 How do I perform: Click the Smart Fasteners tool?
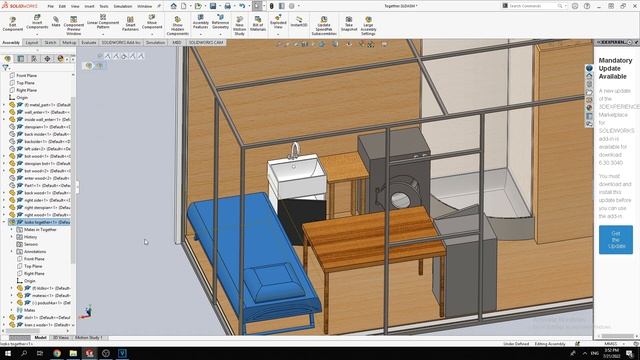click(x=130, y=24)
